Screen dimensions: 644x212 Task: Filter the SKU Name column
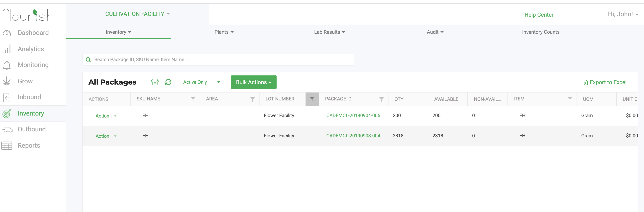[193, 99]
